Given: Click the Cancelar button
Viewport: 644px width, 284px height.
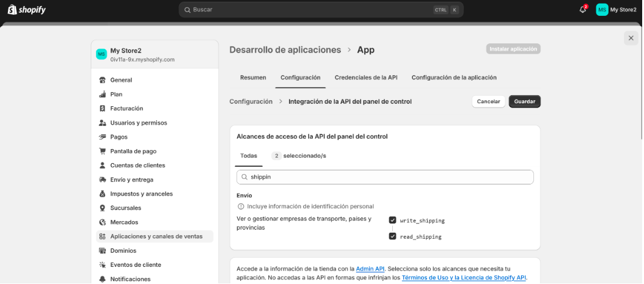Looking at the screenshot, I should (488, 101).
